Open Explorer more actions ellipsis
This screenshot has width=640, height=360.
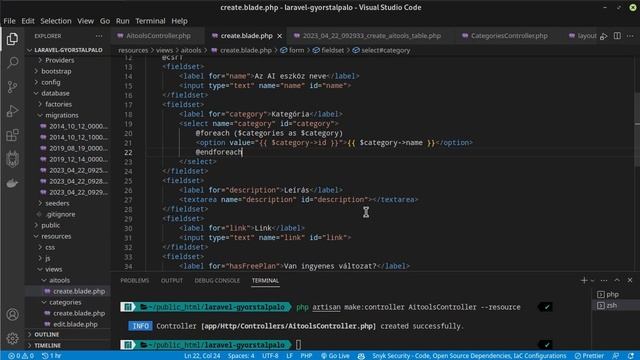tap(99, 36)
